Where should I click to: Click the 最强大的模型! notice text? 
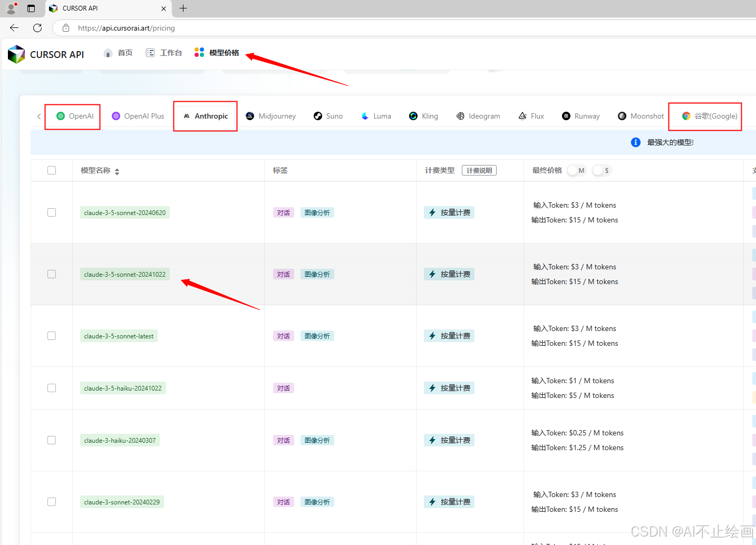click(x=671, y=142)
